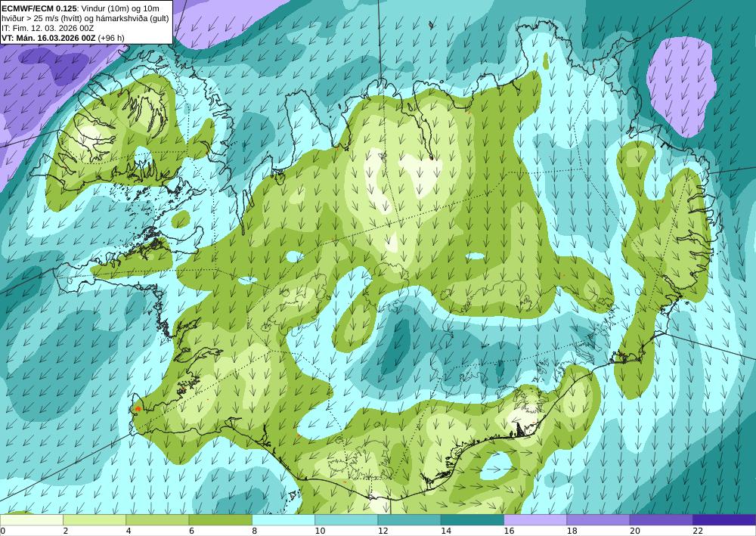
Task: Click the legend scale label "12"
Action: point(383,531)
